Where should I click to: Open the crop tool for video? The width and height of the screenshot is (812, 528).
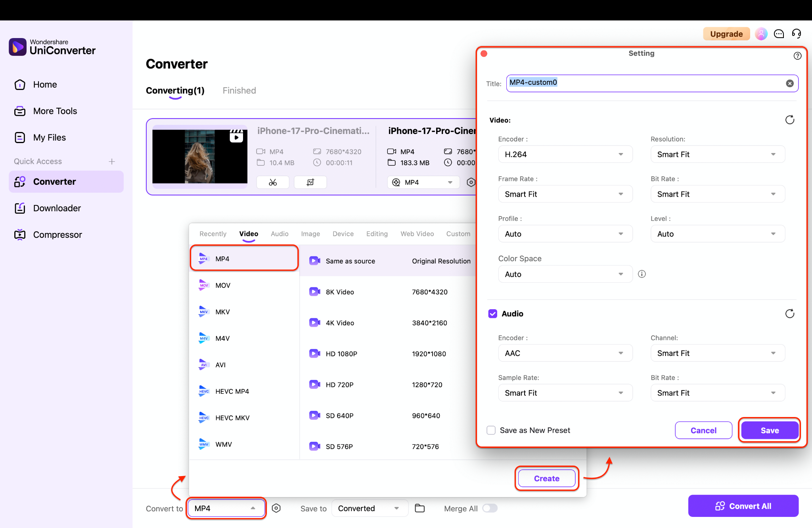pyautogui.click(x=310, y=182)
